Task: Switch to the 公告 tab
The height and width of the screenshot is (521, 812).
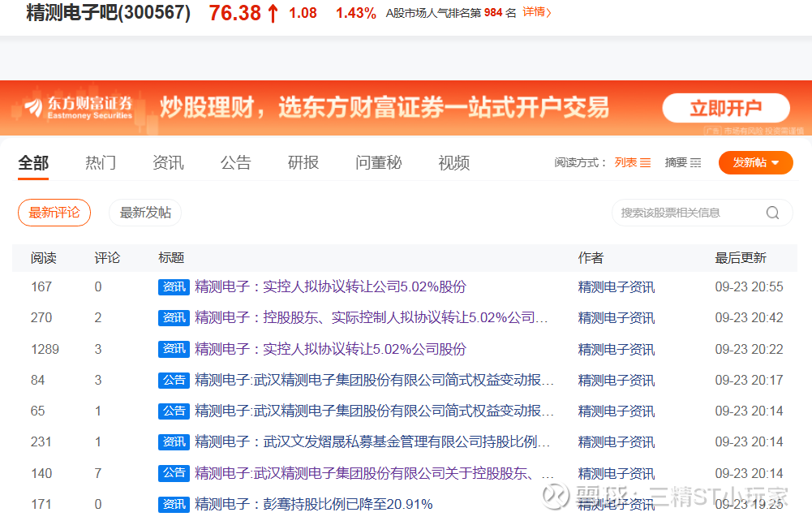Action: (235, 162)
